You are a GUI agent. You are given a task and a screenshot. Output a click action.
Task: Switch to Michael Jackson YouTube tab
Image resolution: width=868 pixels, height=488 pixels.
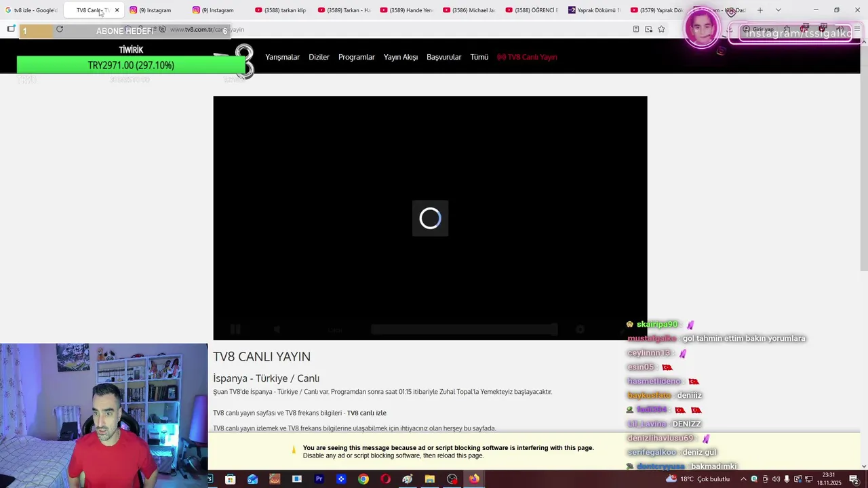(469, 10)
